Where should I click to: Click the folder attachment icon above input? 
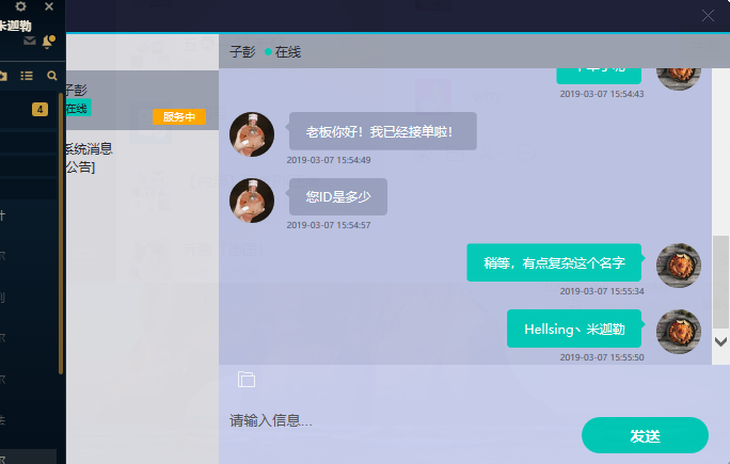[x=247, y=379]
